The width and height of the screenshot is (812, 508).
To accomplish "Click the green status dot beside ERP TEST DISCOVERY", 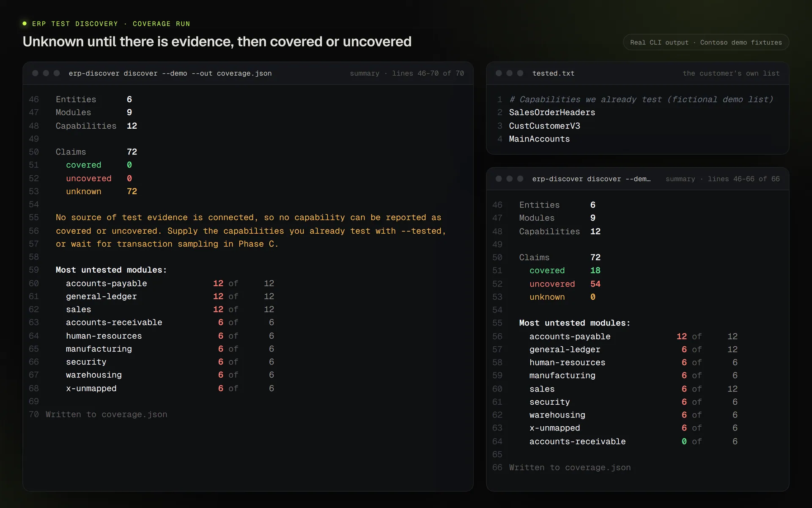I will (25, 24).
